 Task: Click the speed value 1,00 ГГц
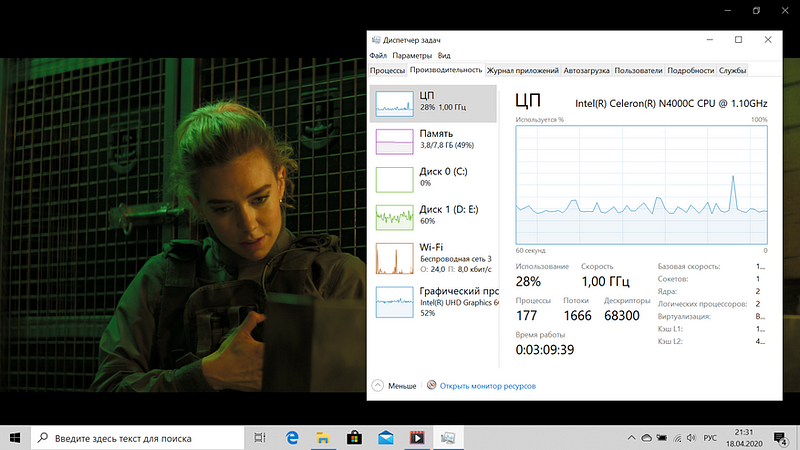pyautogui.click(x=606, y=281)
